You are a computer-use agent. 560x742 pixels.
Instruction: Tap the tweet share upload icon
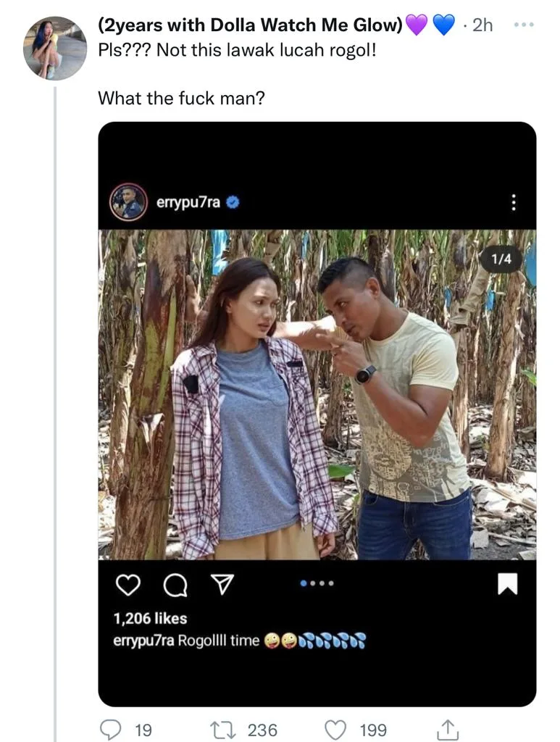click(448, 729)
